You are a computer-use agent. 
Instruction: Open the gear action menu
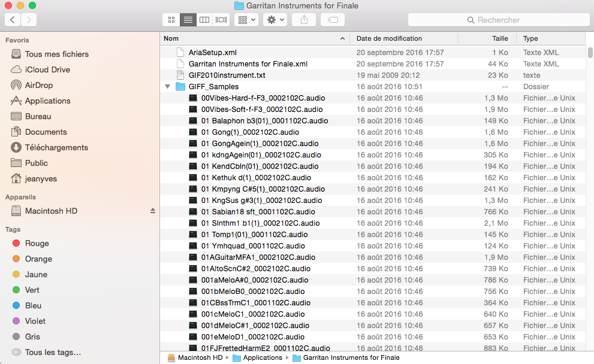(x=275, y=20)
